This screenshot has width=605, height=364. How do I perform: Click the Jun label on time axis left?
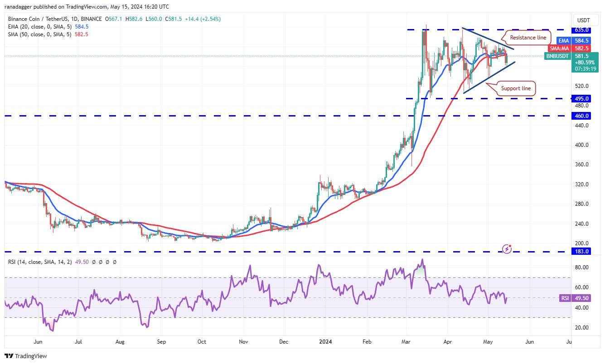tap(38, 342)
